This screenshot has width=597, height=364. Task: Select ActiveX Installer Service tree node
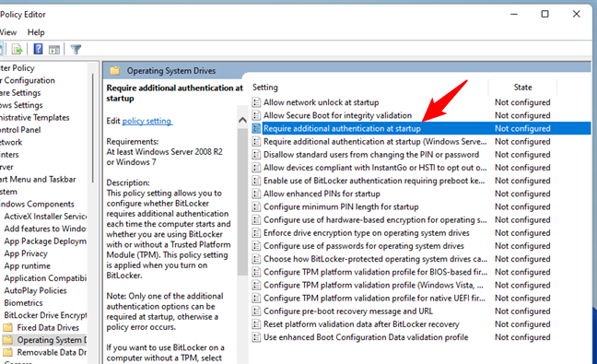(45, 217)
